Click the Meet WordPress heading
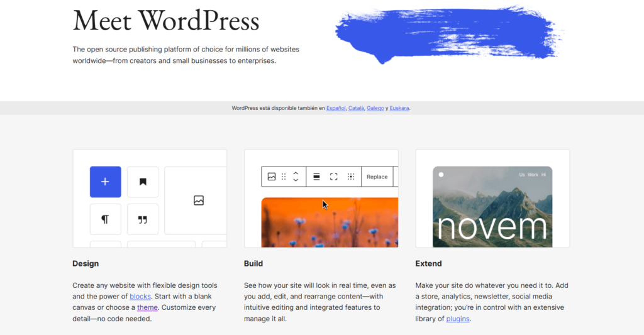The image size is (644, 335). (166, 21)
